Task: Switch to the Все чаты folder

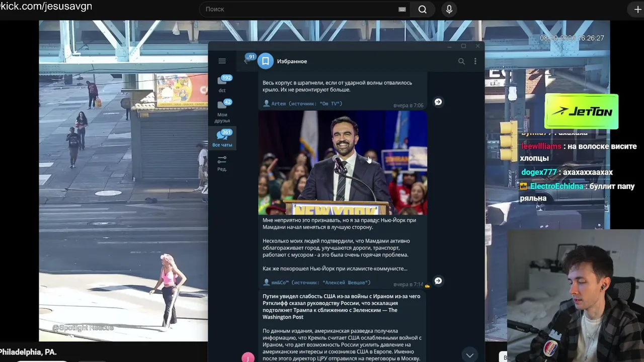Action: click(x=222, y=138)
